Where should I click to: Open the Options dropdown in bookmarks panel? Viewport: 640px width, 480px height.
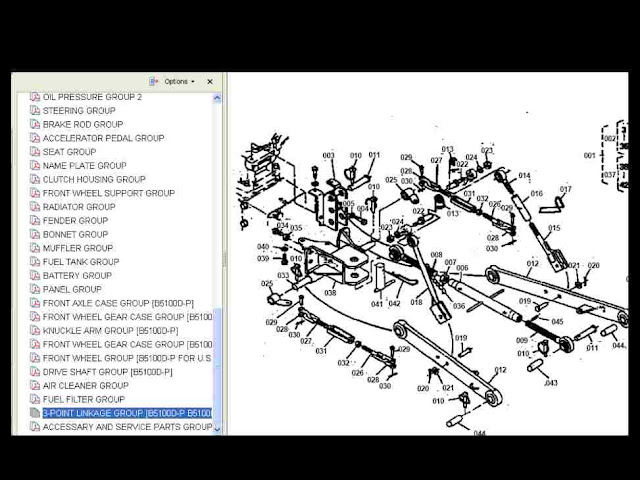coord(180,81)
